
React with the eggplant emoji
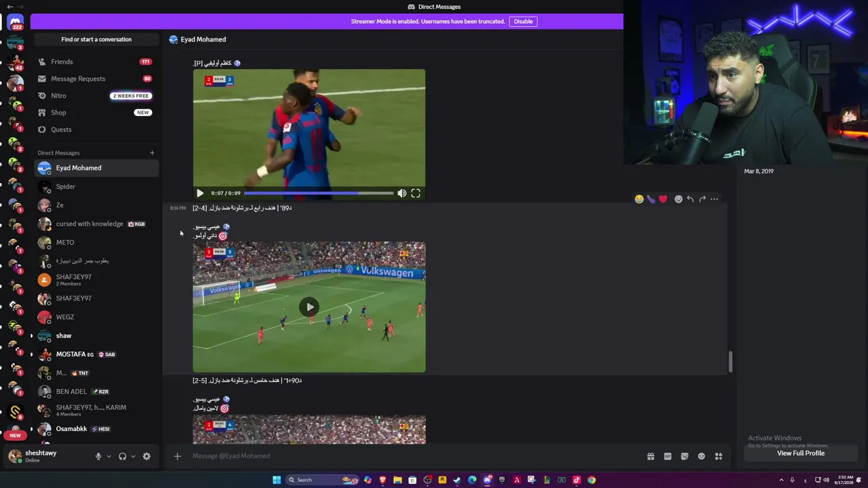[651, 199]
